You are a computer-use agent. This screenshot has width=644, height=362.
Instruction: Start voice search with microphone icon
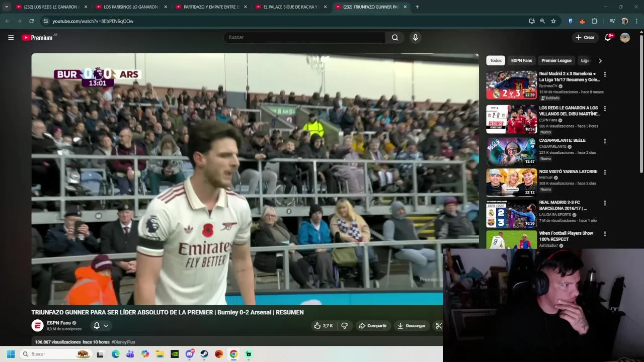click(x=415, y=37)
